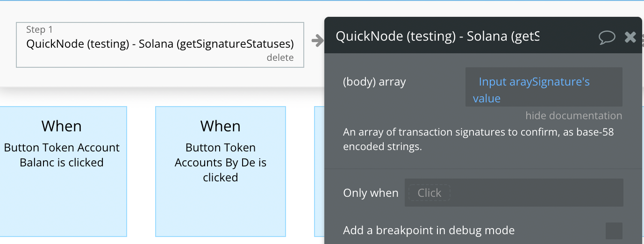Viewport: 644px width, 244px height.
Task: Select the Button Token Accounts By De event
Action: 221,171
